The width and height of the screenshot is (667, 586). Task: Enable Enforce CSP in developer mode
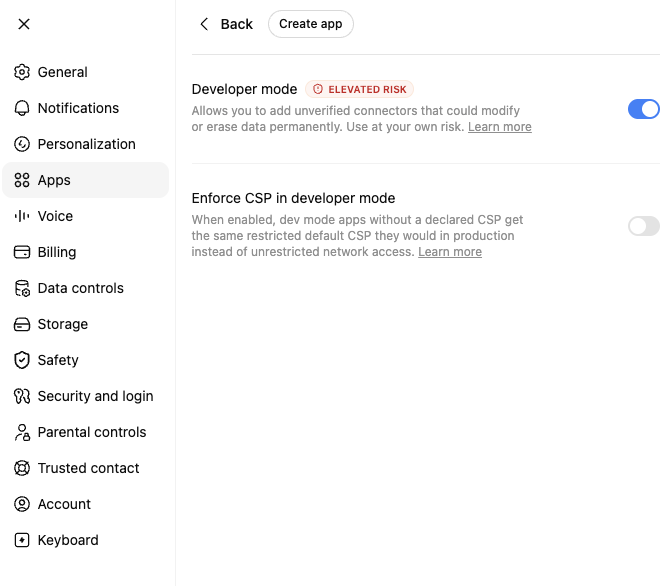tap(644, 226)
